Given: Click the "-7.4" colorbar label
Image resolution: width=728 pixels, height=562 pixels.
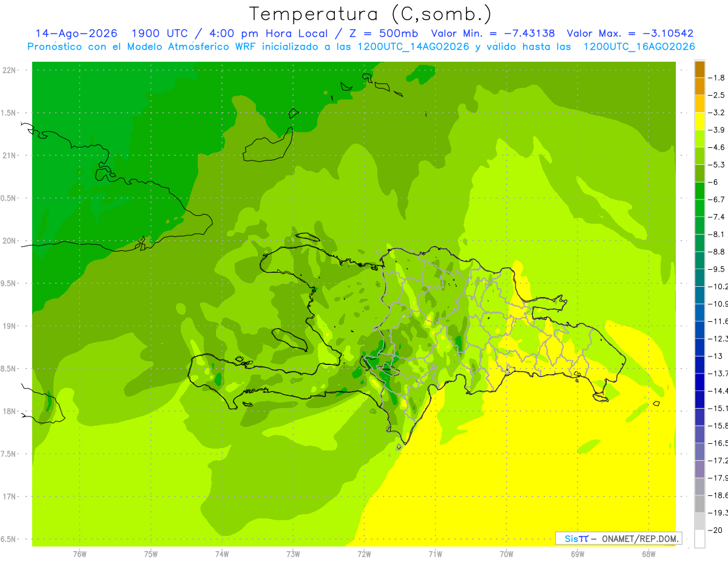Looking at the screenshot, I should [x=717, y=216].
